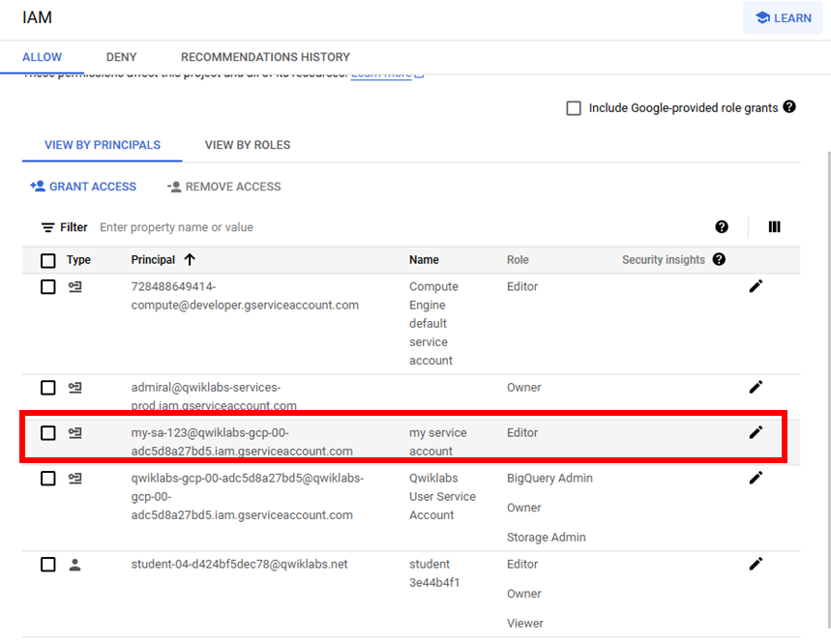Select the my-sa-123 service account checkbox
The width and height of the screenshot is (831, 644).
pyautogui.click(x=47, y=432)
